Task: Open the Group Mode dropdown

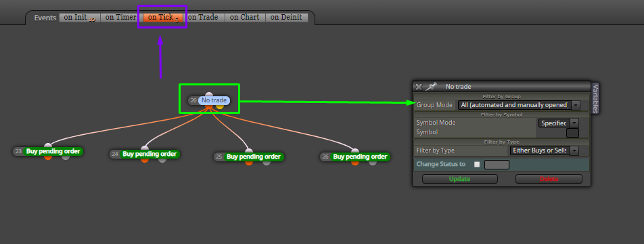Action: coord(519,105)
